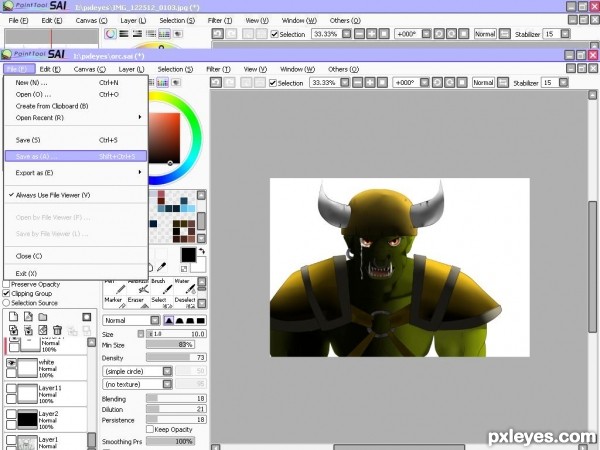Adjust the brush Size slider
The width and height of the screenshot is (600, 450).
click(176, 334)
